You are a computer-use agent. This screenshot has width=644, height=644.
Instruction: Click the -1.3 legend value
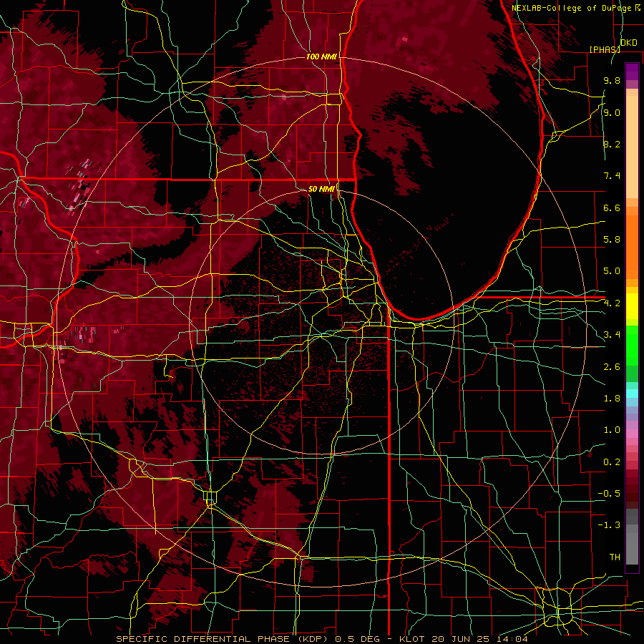click(609, 525)
